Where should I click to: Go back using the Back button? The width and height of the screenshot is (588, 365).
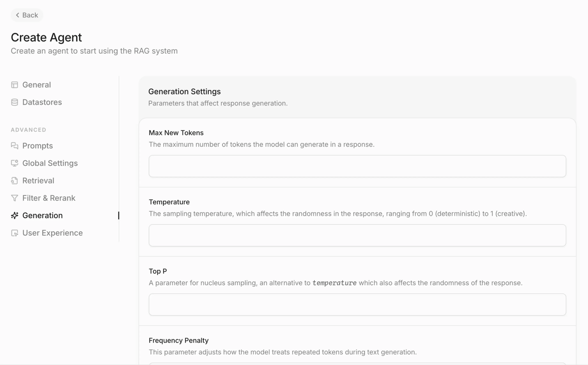pyautogui.click(x=27, y=15)
